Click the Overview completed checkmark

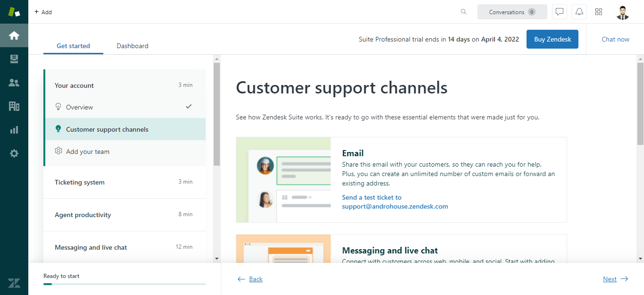(189, 107)
